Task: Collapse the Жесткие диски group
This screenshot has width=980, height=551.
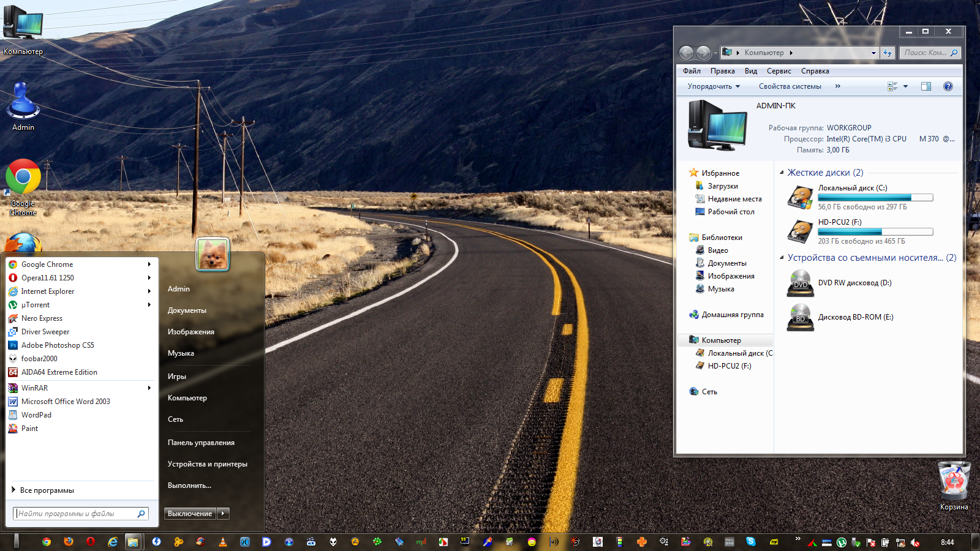Action: coord(782,173)
